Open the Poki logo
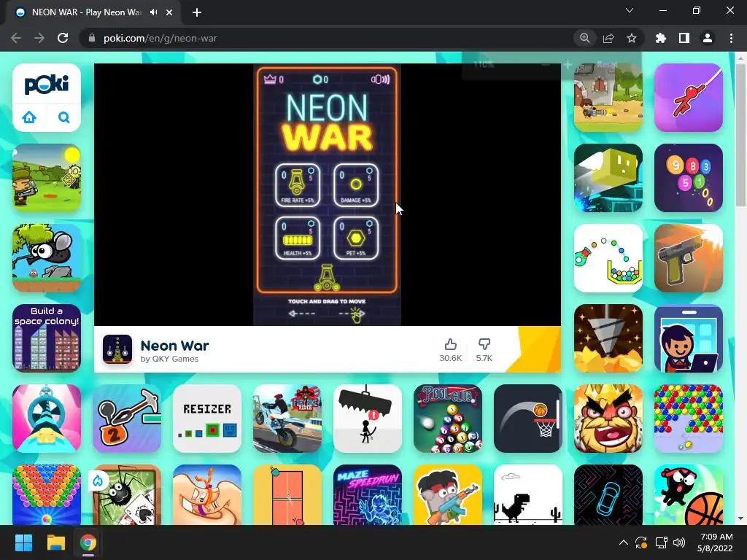The height and width of the screenshot is (560, 747). click(47, 85)
